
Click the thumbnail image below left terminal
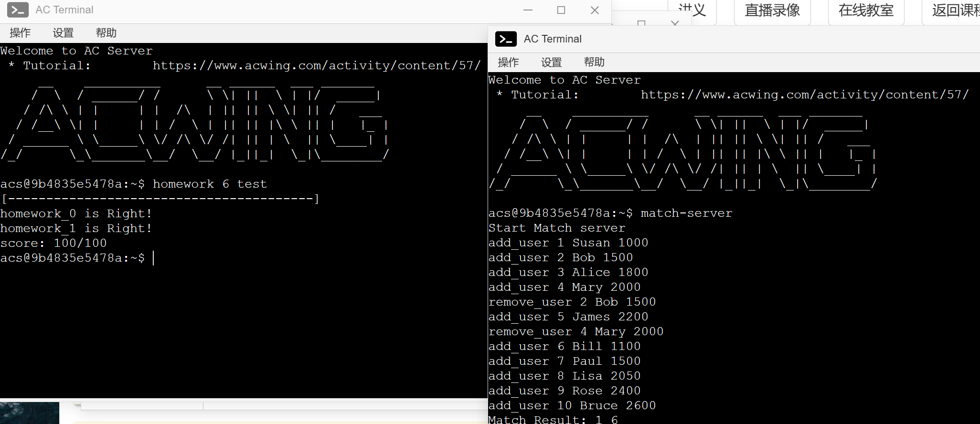pos(30,413)
